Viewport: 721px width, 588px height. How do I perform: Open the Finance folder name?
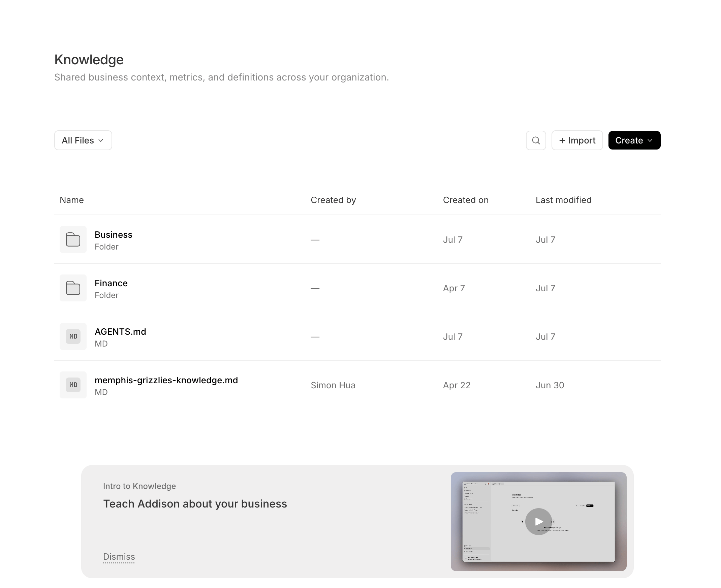tap(111, 283)
